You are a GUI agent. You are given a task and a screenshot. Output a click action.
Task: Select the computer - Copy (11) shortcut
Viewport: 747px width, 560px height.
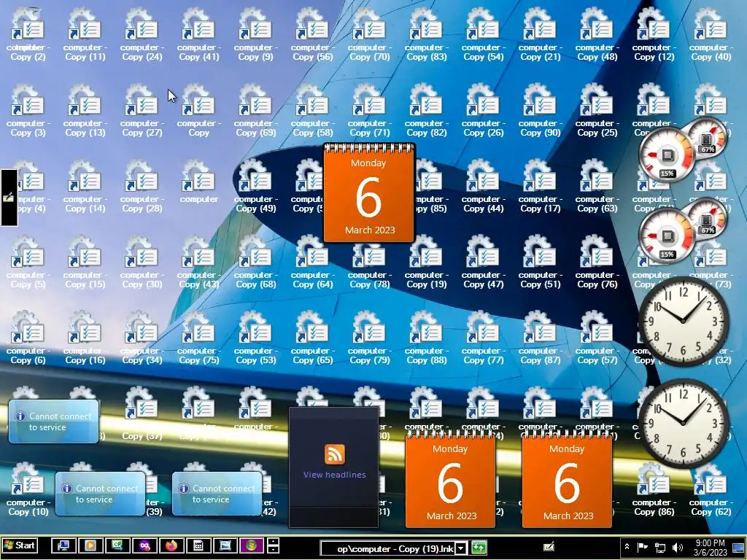[85, 34]
